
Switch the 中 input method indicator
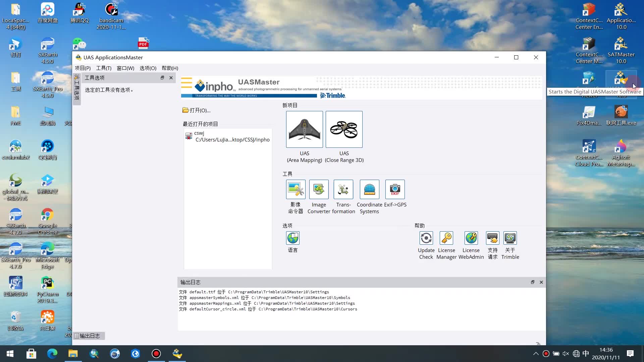coord(586,354)
